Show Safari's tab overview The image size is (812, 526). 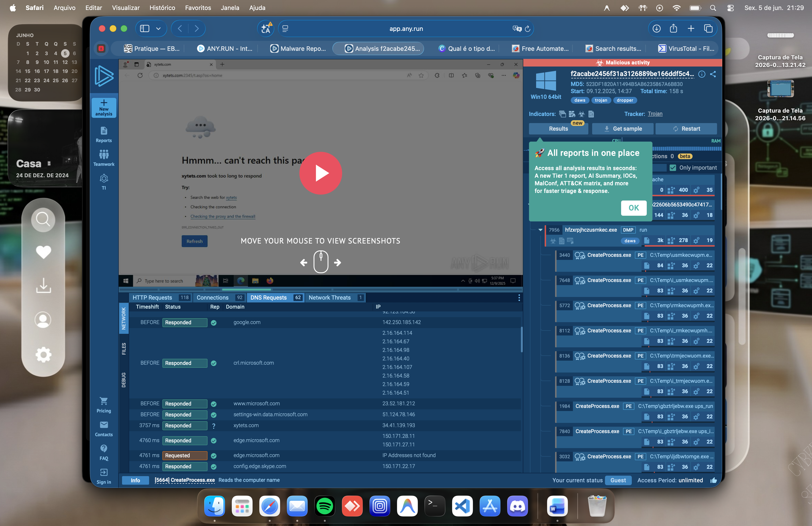pyautogui.click(x=708, y=29)
